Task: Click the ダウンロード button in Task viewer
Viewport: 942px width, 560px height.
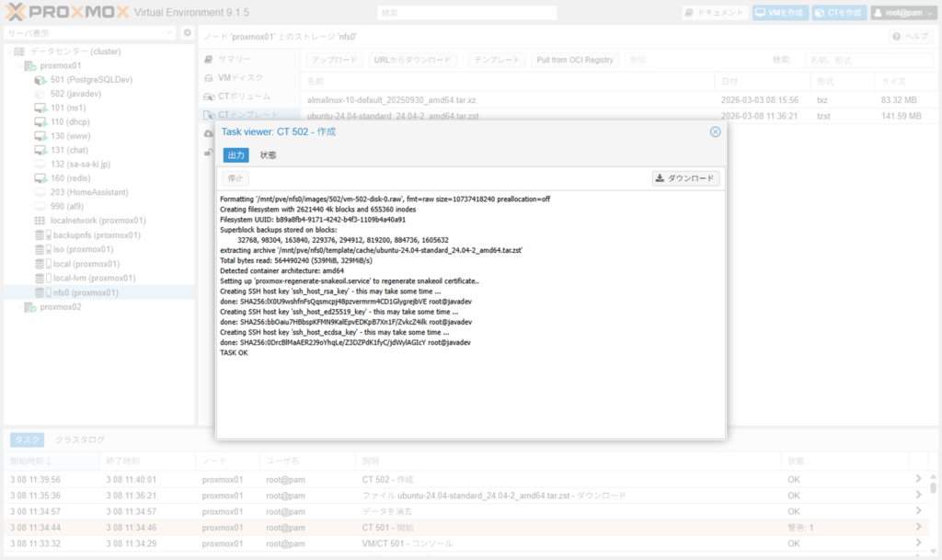Action: point(686,178)
